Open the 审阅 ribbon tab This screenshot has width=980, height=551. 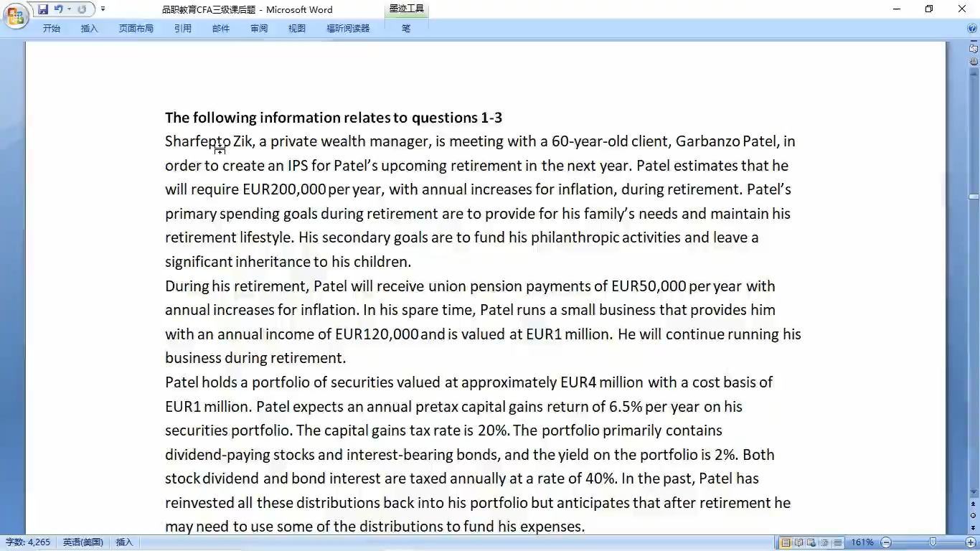click(259, 29)
